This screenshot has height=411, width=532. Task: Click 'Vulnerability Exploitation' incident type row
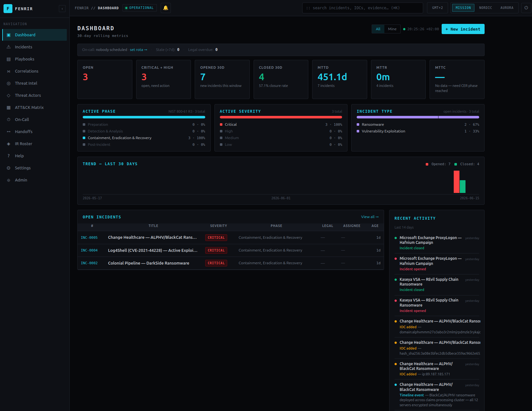(x=418, y=131)
